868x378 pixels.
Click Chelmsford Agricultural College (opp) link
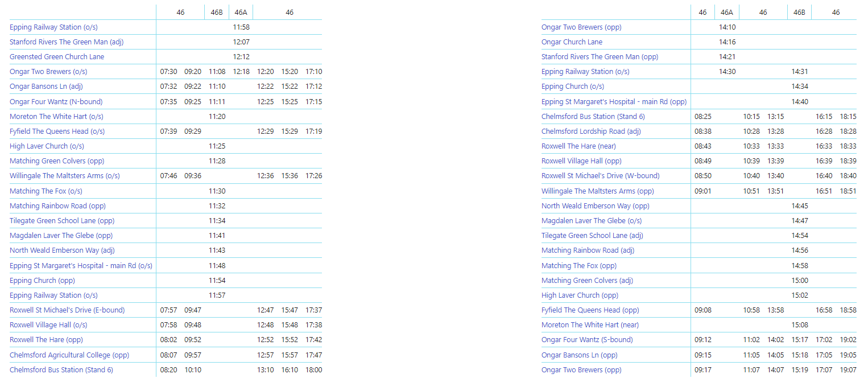pyautogui.click(x=69, y=355)
